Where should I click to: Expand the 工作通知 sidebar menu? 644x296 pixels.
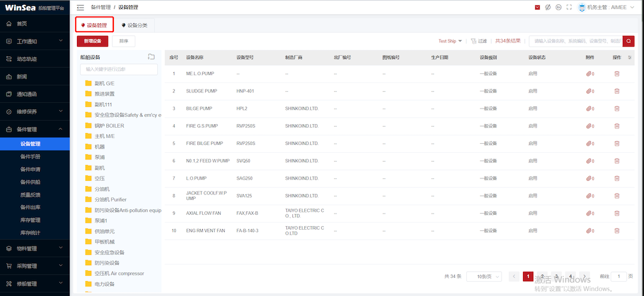pyautogui.click(x=35, y=41)
